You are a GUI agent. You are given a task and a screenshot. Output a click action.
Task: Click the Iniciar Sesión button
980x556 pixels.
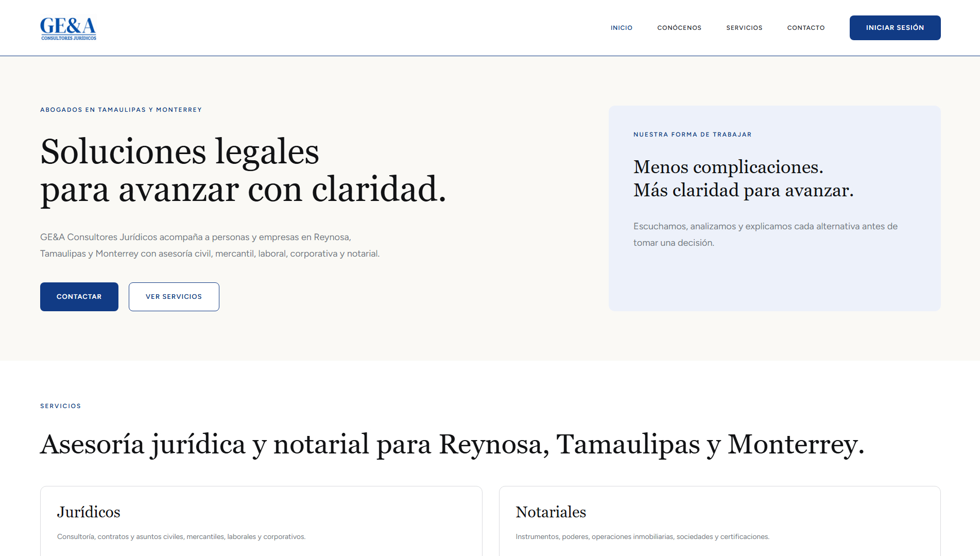point(895,28)
